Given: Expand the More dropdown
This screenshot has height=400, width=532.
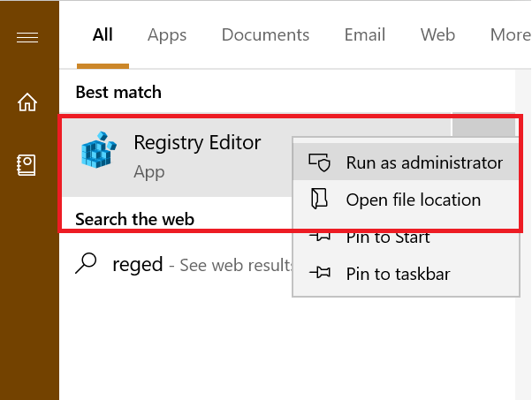Looking at the screenshot, I should (x=510, y=34).
